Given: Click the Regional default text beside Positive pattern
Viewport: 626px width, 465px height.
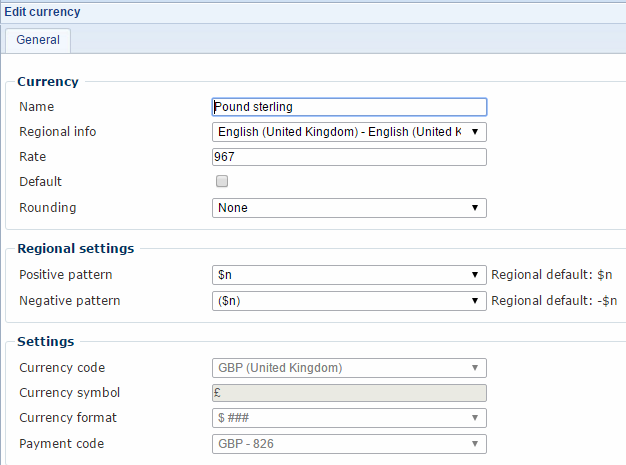Looking at the screenshot, I should (552, 275).
